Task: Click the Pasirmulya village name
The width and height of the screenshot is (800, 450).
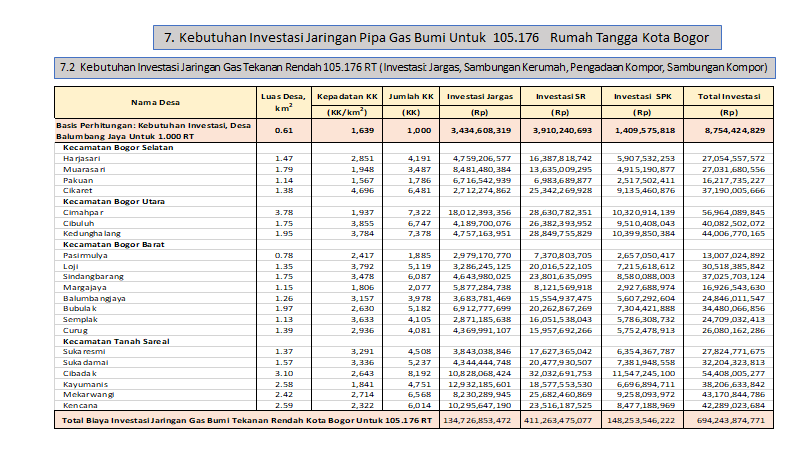Action: [x=85, y=256]
